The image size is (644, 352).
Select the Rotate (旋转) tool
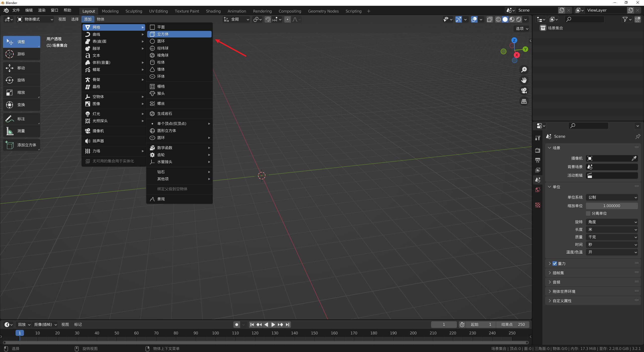[x=21, y=80]
